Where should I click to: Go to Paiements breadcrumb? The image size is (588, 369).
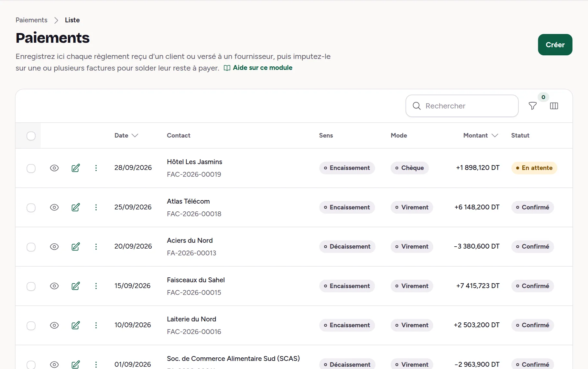click(x=31, y=20)
